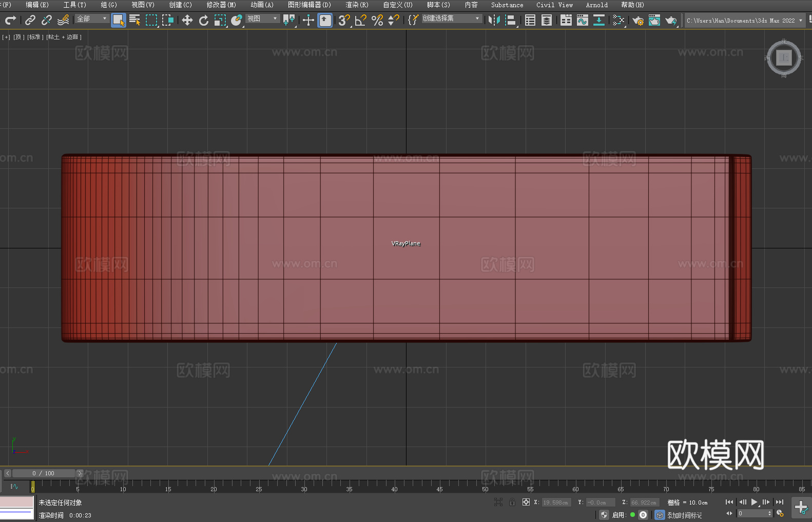The image size is (812, 522).
Task: Open selection filter dropdown showing 全部
Action: [x=92, y=18]
